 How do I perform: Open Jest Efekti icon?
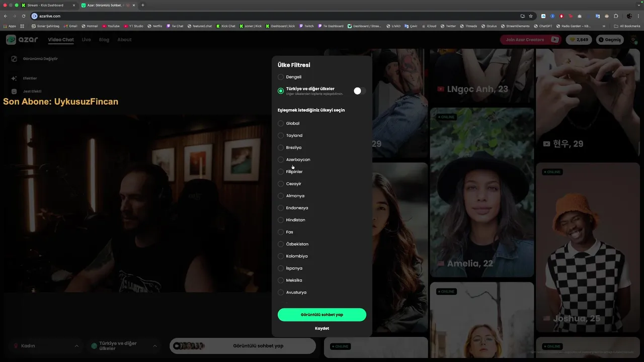14,92
